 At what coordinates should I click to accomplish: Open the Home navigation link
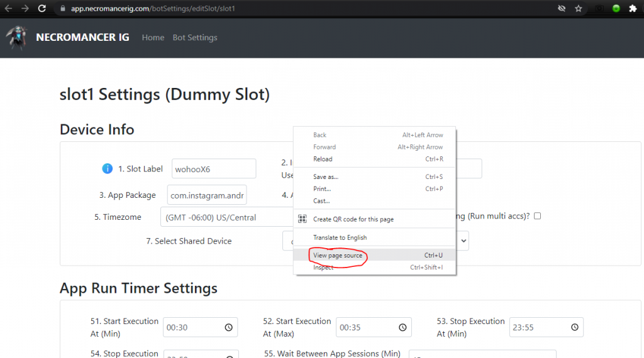pyautogui.click(x=153, y=37)
